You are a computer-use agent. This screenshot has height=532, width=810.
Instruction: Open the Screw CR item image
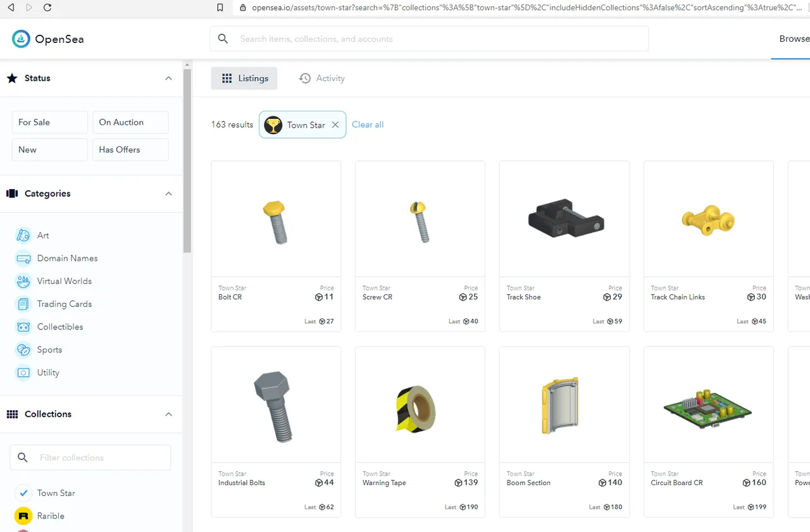coord(420,219)
